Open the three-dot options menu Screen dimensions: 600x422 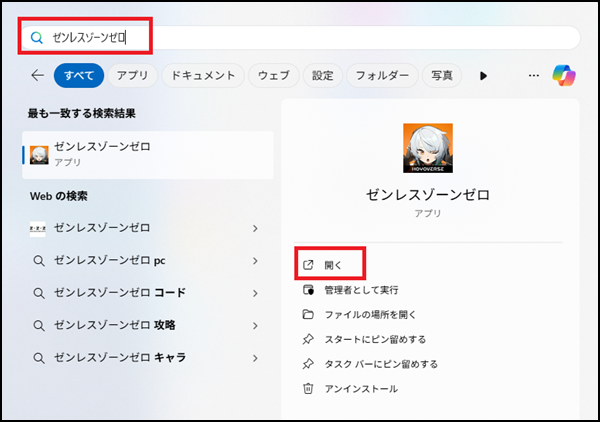click(x=534, y=75)
